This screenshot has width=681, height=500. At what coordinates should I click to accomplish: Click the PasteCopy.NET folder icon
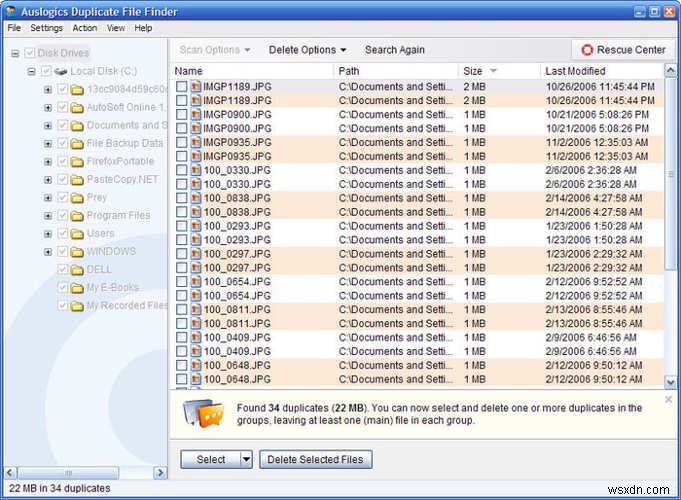(77, 179)
